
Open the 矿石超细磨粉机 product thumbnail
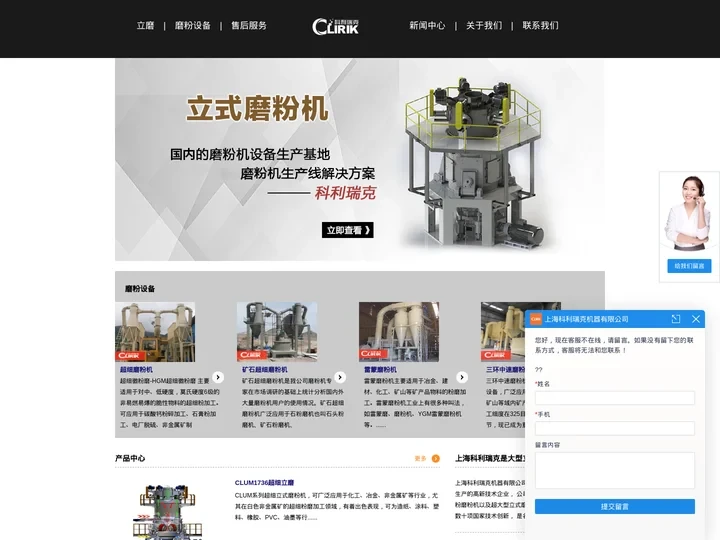[277, 332]
